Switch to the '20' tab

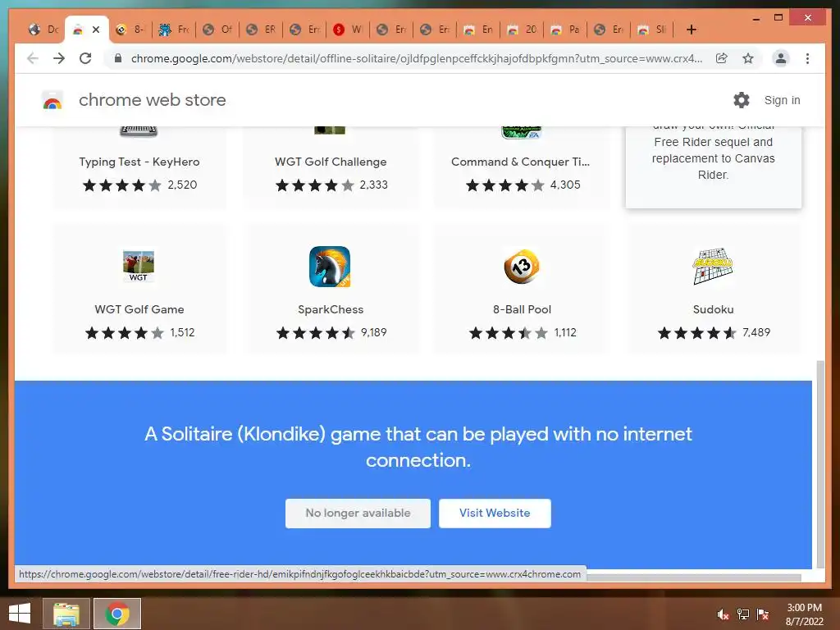[x=522, y=30]
